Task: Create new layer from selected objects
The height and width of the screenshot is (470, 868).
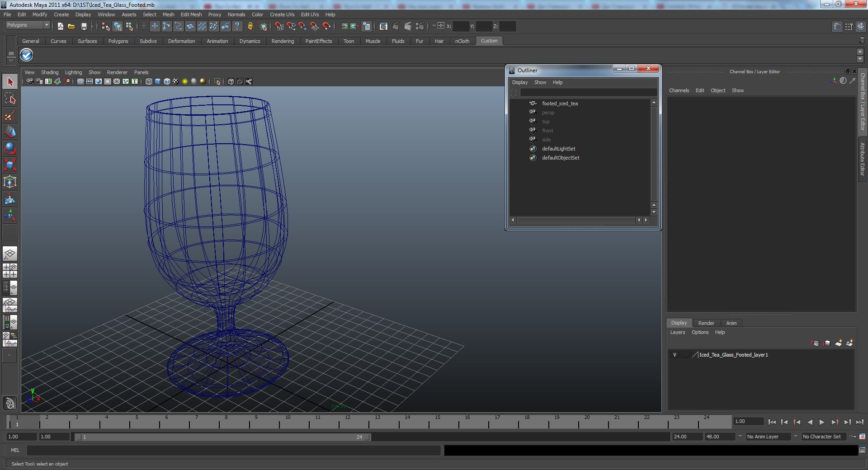Action: (x=849, y=343)
